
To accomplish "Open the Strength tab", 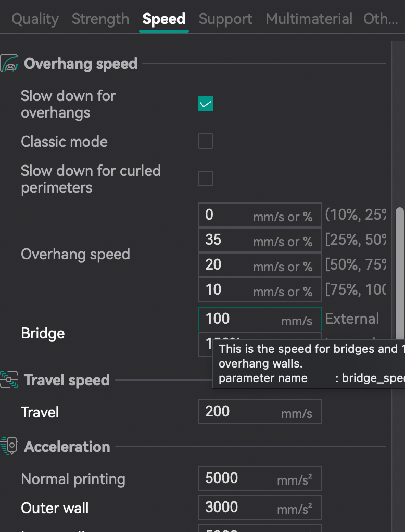I will pyautogui.click(x=100, y=19).
